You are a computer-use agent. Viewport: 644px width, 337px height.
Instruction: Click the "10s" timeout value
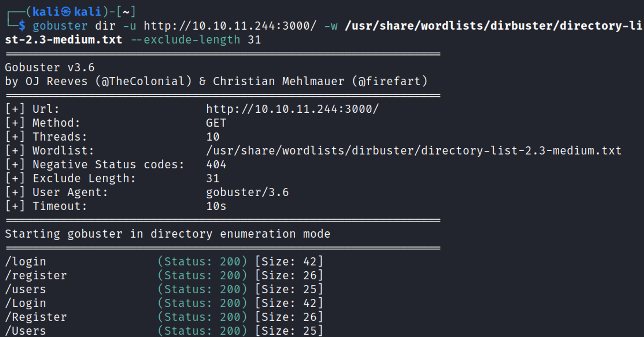coord(216,206)
